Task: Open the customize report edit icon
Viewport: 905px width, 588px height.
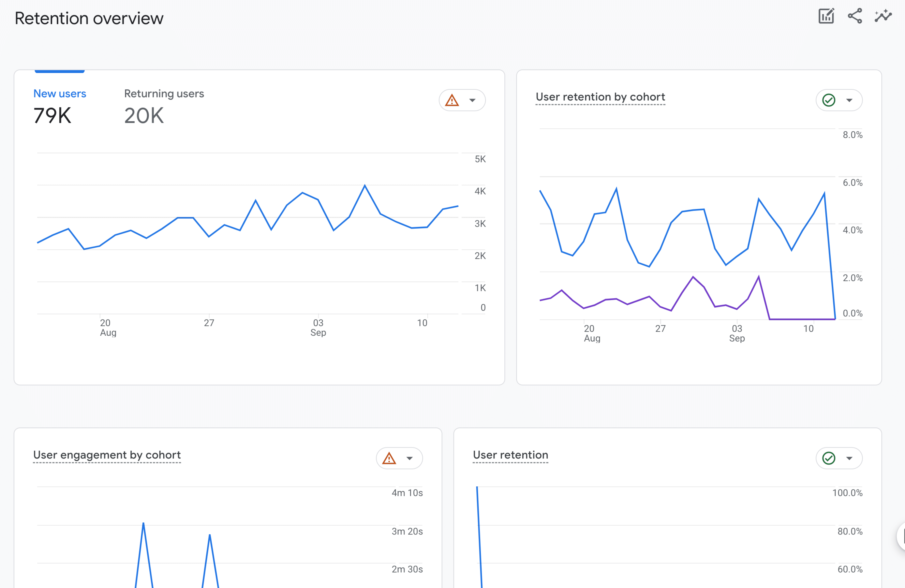Action: point(826,16)
